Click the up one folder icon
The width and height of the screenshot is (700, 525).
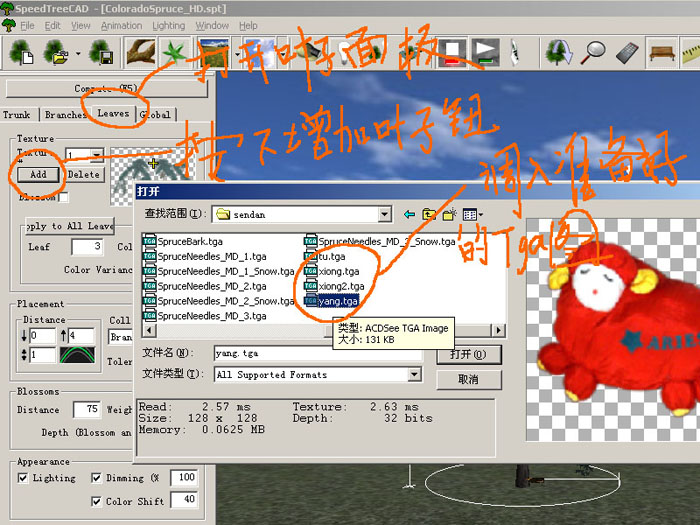coord(429,215)
